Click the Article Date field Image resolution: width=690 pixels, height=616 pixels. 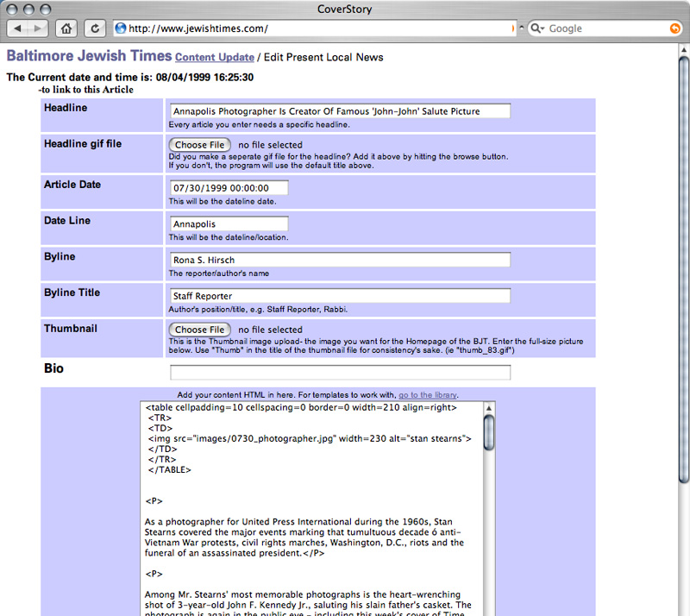click(229, 188)
